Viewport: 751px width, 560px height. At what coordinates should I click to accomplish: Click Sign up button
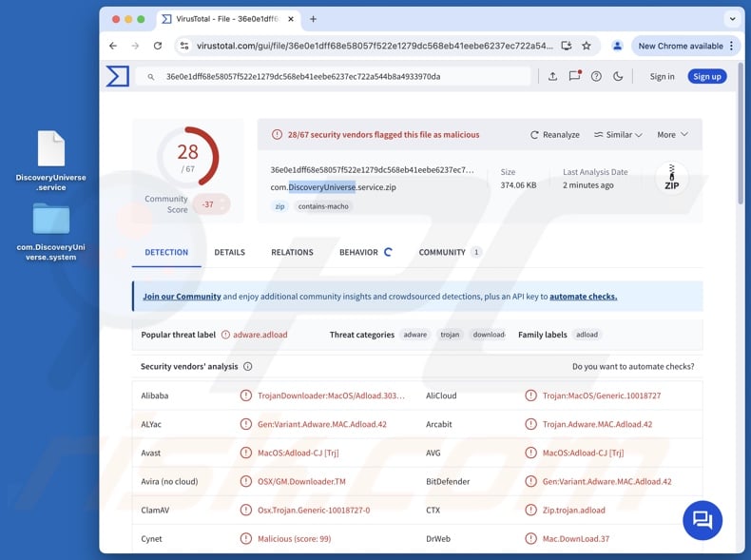(707, 77)
